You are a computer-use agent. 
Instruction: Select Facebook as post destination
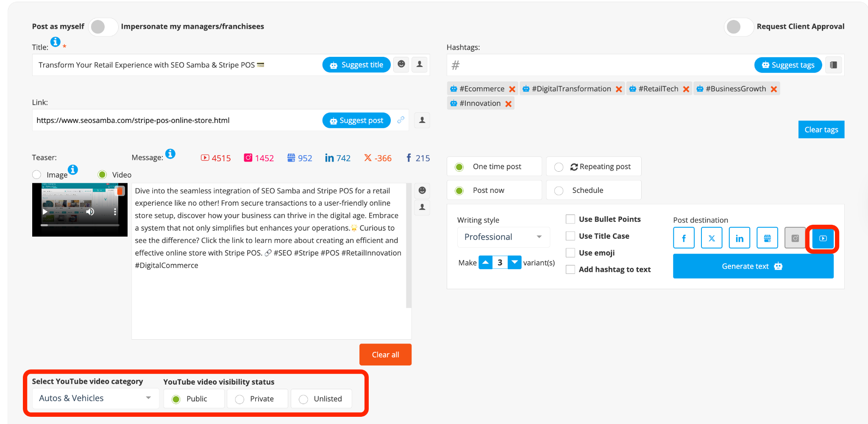[x=684, y=238]
